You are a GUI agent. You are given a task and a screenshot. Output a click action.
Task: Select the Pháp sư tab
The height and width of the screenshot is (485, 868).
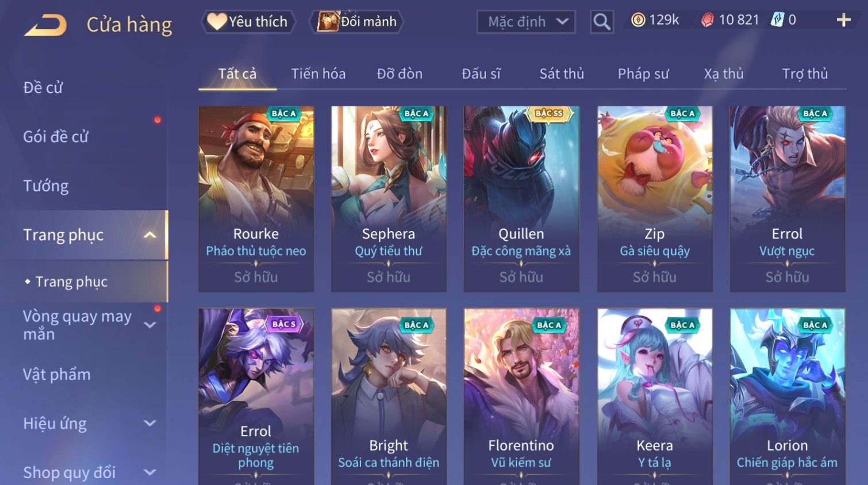(x=643, y=74)
